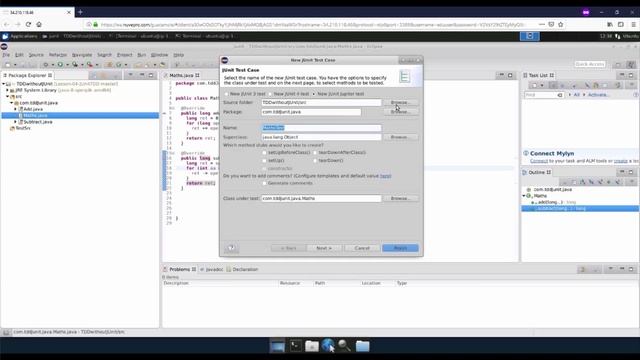Collapse the TDDwithoutJUnit project node
640x360 pixels.
click(x=4, y=84)
